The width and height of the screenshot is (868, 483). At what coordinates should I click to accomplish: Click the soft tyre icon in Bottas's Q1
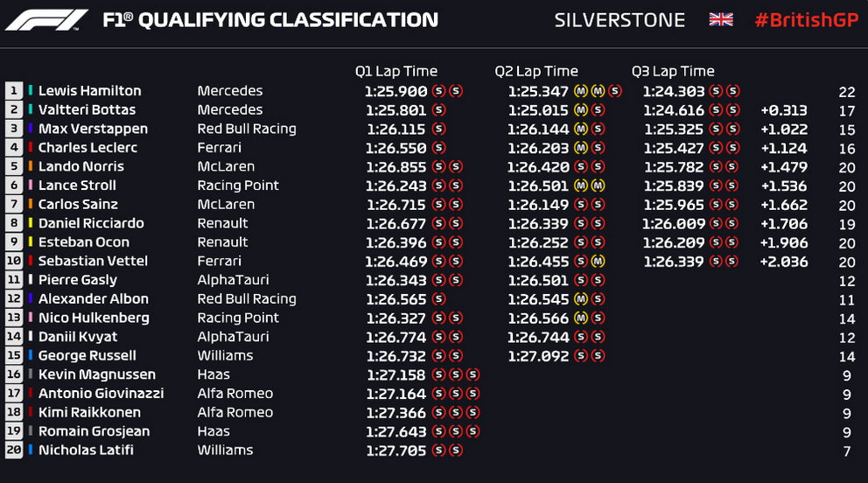click(438, 110)
